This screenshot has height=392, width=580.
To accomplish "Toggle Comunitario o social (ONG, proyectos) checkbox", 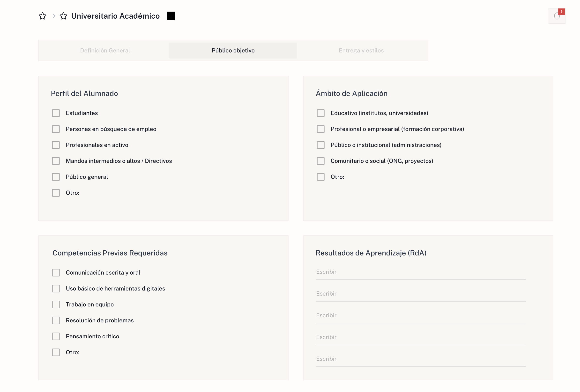I will [x=320, y=161].
